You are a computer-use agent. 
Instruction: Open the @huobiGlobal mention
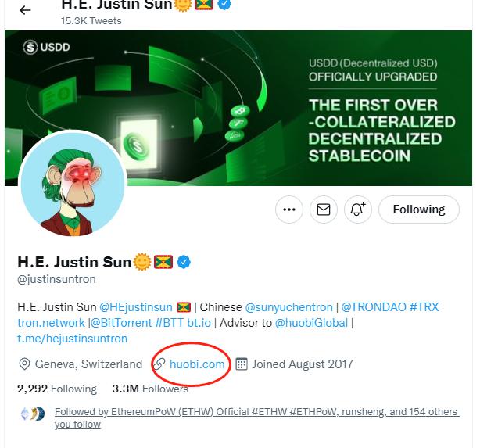click(x=310, y=322)
